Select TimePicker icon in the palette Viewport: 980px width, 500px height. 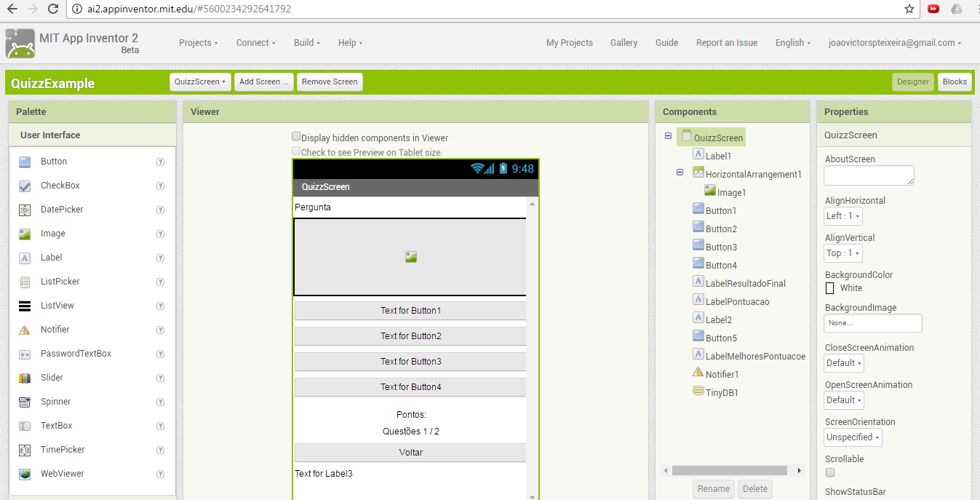click(x=25, y=450)
